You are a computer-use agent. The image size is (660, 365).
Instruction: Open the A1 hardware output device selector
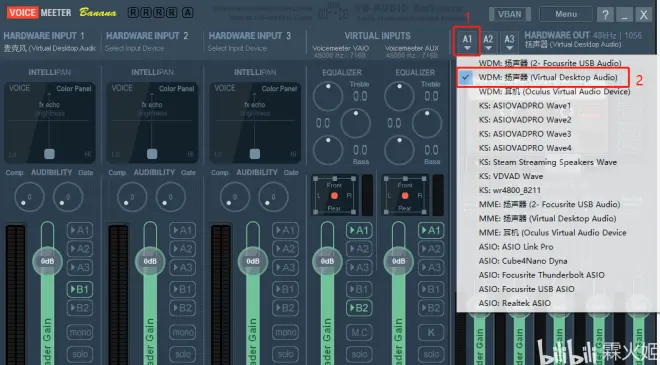pos(467,42)
